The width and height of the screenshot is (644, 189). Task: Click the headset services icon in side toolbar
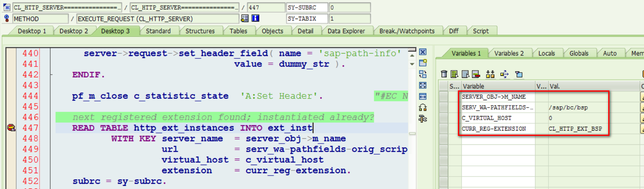pyautogui.click(x=423, y=107)
